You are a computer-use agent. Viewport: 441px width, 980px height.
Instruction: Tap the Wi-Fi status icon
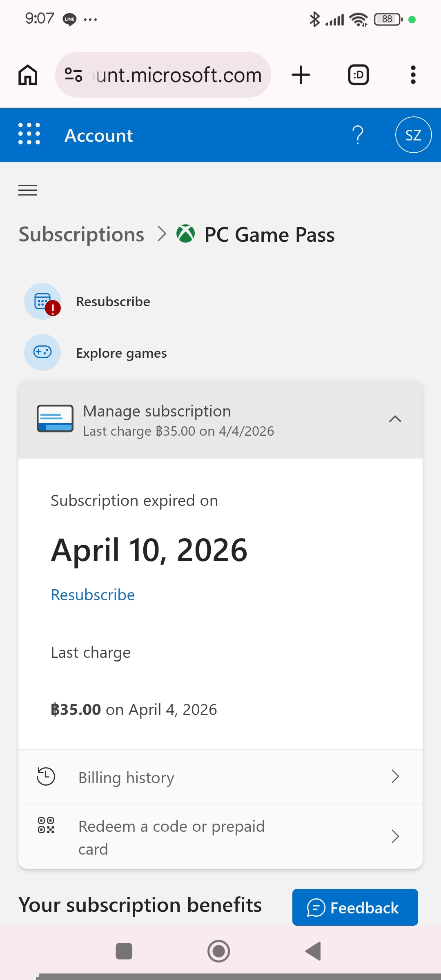(x=359, y=19)
